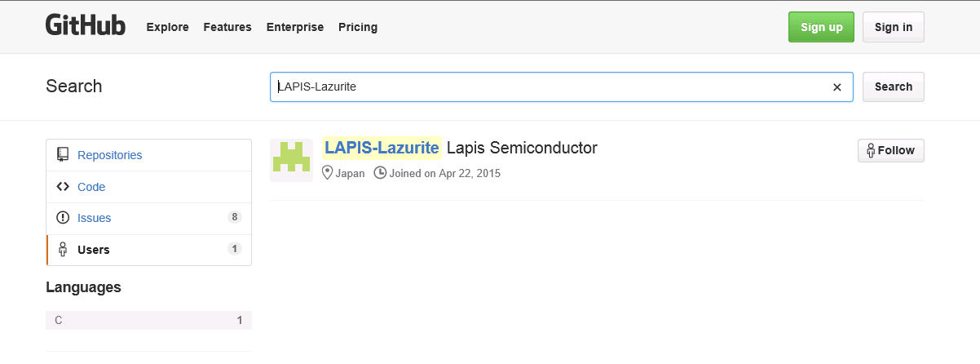Click the clock icon beside Joined date

point(380,173)
